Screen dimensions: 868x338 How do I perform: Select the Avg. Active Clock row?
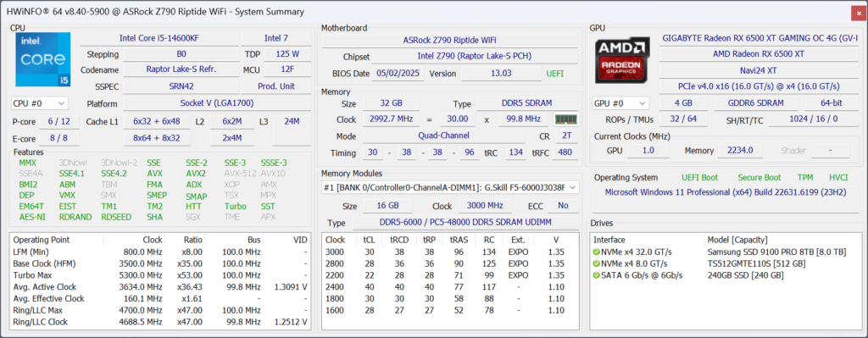(160, 286)
